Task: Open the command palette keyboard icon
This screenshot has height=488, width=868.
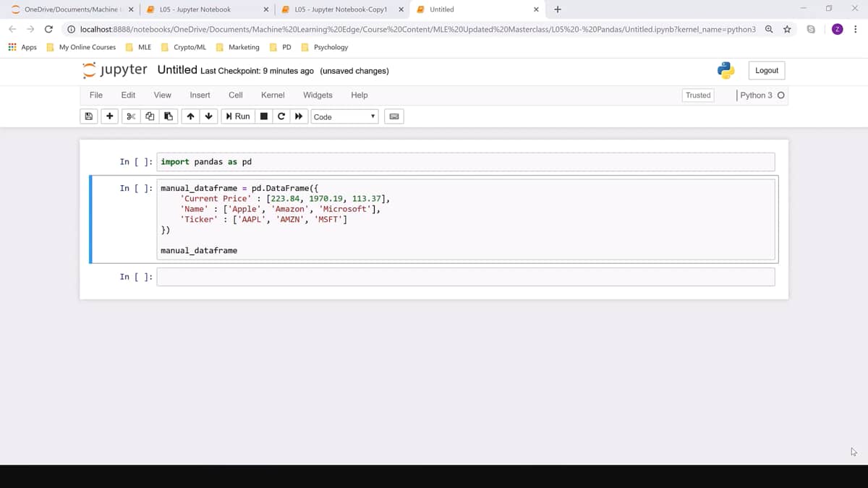Action: pos(393,116)
